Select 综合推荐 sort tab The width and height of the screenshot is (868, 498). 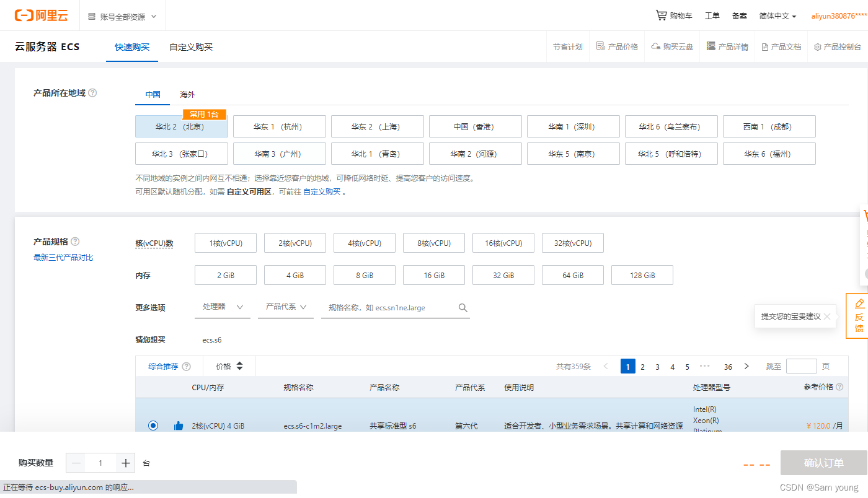coord(163,367)
